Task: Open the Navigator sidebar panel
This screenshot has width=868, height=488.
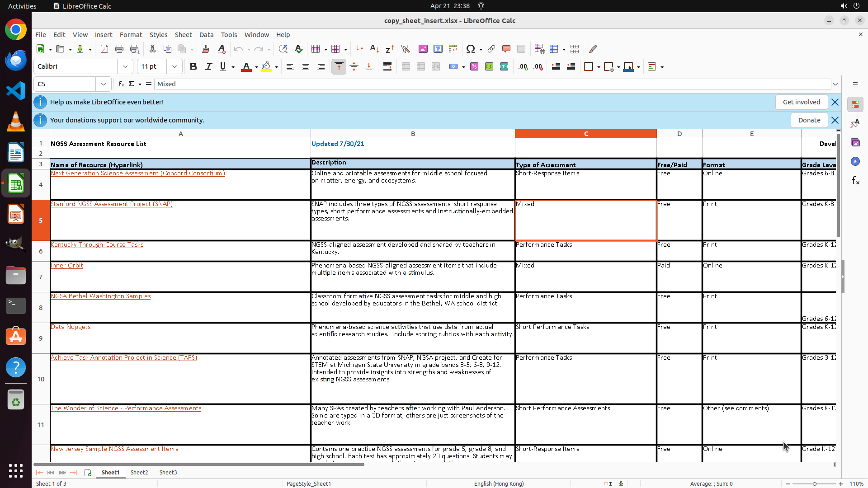Action: coord(855,162)
